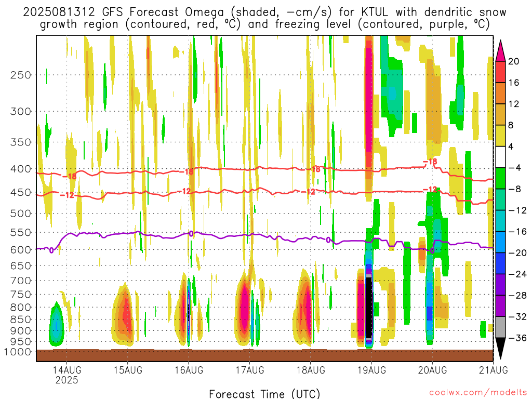Viewport: 532px width, 399px height.
Task: Click the cyan legend swatch between -16 and -12
Action: click(x=500, y=220)
